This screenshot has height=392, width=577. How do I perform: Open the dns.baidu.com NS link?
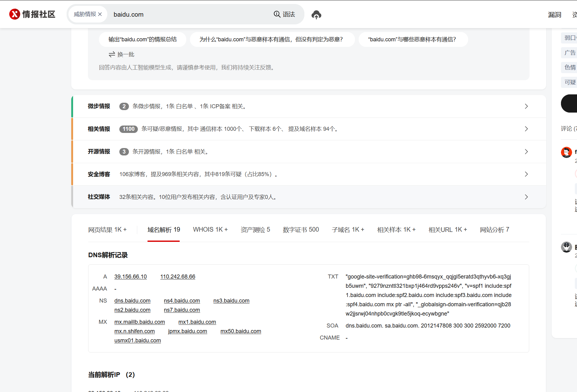click(x=132, y=301)
